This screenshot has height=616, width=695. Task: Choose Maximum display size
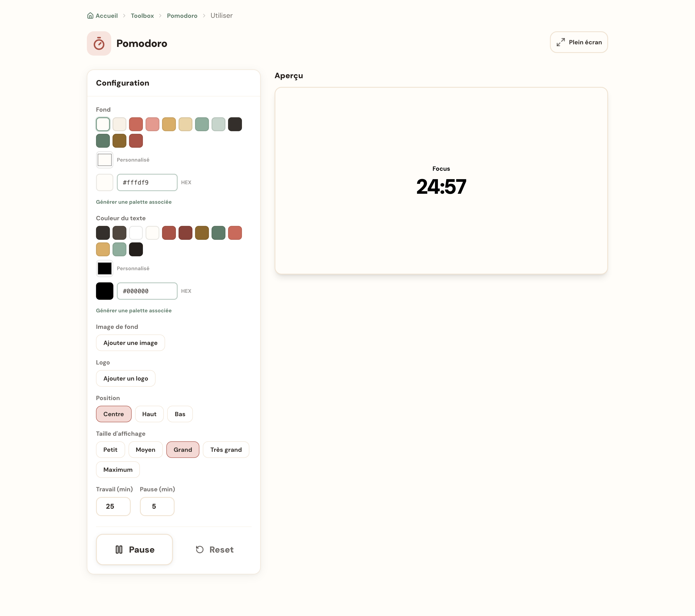118,470
